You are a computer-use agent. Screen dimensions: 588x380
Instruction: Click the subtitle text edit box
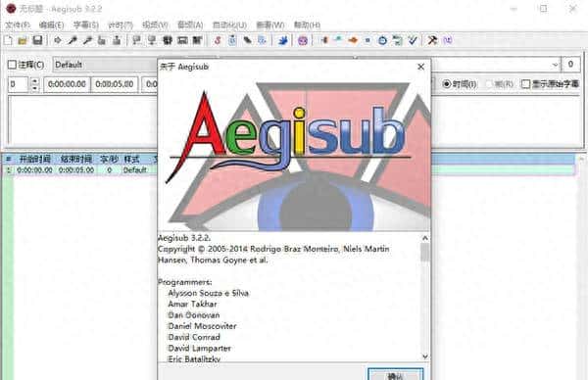click(82, 119)
